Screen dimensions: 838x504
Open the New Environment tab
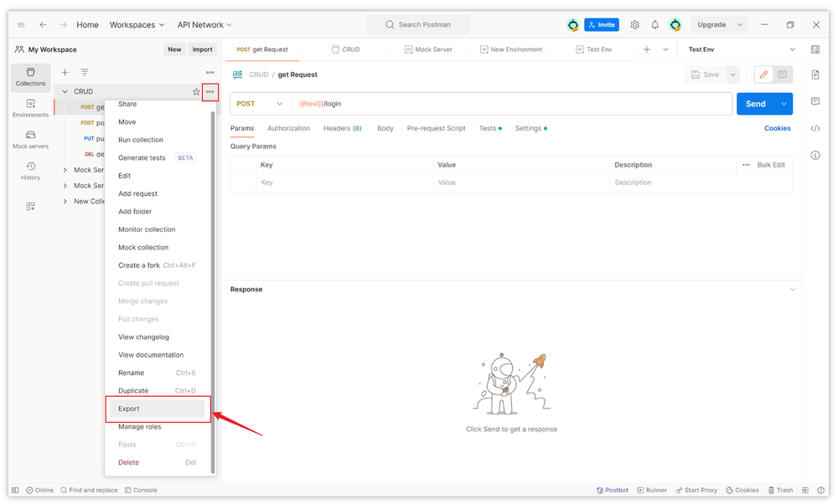(511, 49)
